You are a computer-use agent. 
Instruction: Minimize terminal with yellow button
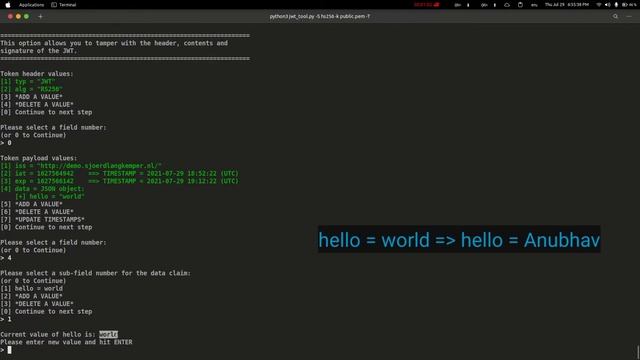(18, 16)
